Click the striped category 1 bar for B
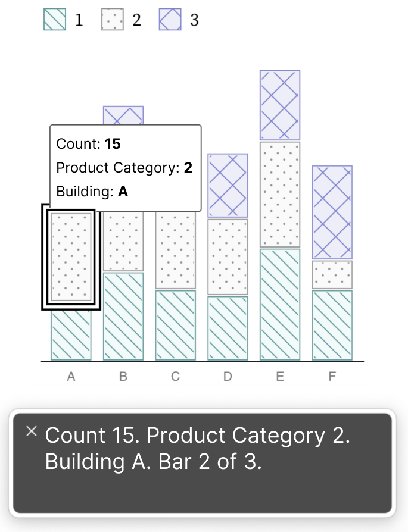Viewport: 408px width, 532px height. (123, 316)
